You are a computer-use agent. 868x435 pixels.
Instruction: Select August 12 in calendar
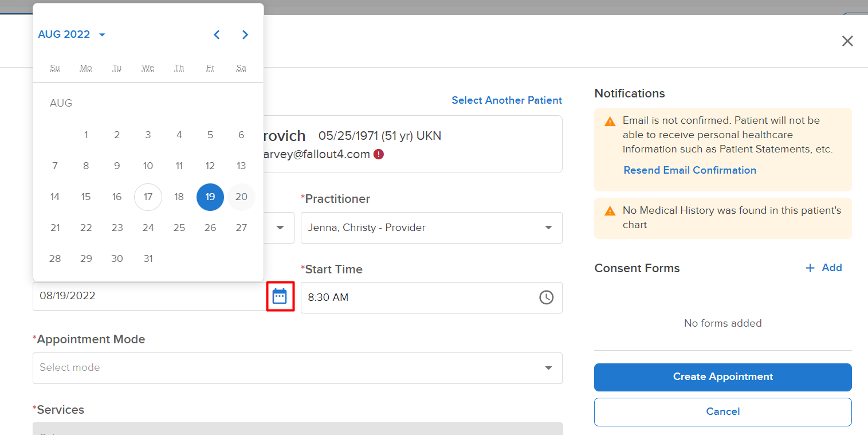210,166
